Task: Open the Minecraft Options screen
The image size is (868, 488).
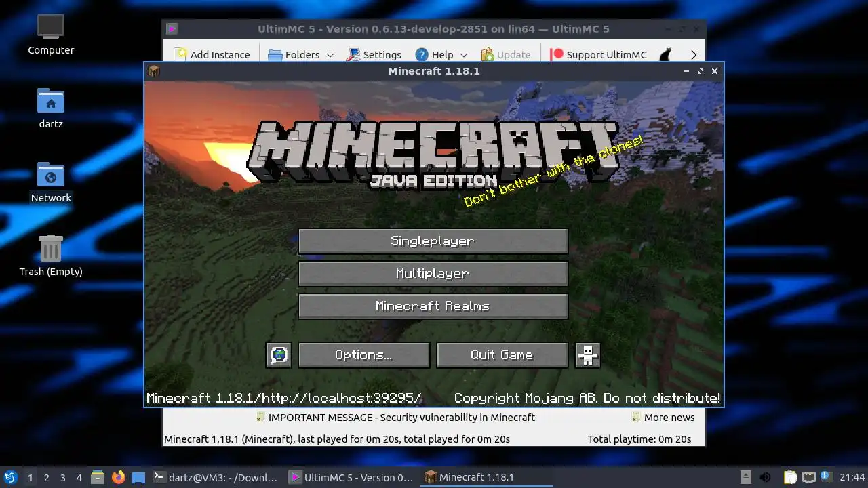Action: coord(363,355)
